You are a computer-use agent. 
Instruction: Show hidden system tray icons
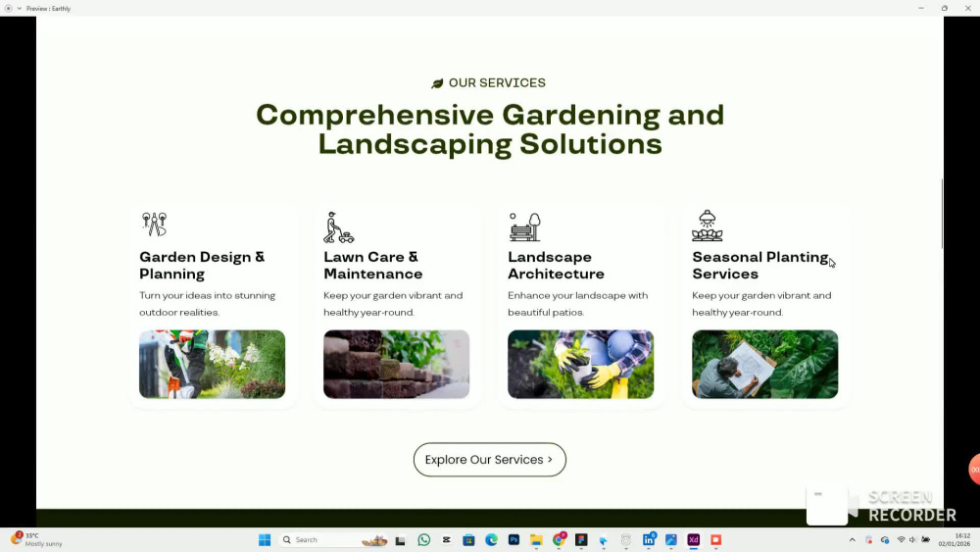click(852, 539)
